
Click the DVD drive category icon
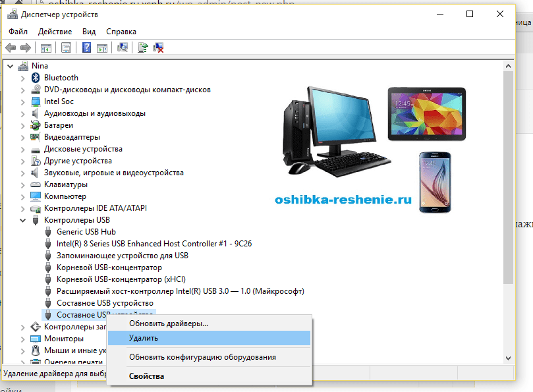pos(36,90)
